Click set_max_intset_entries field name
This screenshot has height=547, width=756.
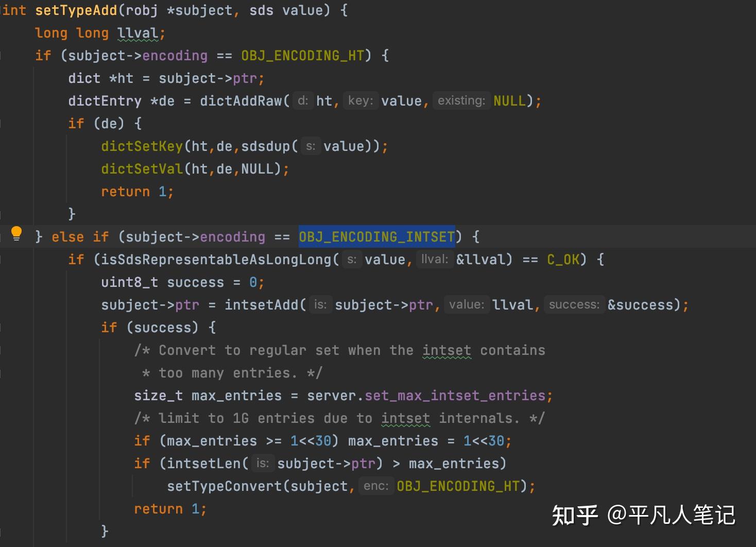(455, 396)
